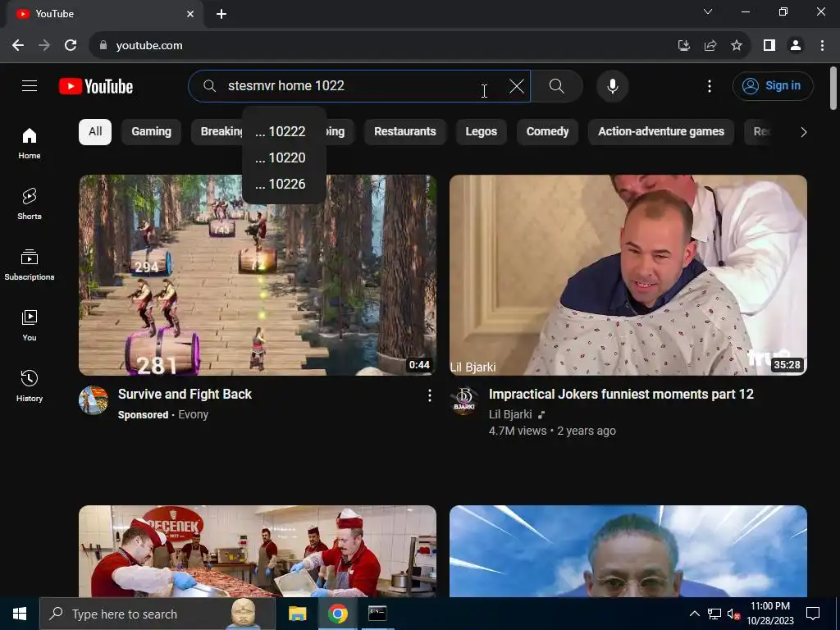Click the taskbar search box
840x630 pixels.
(x=157, y=614)
